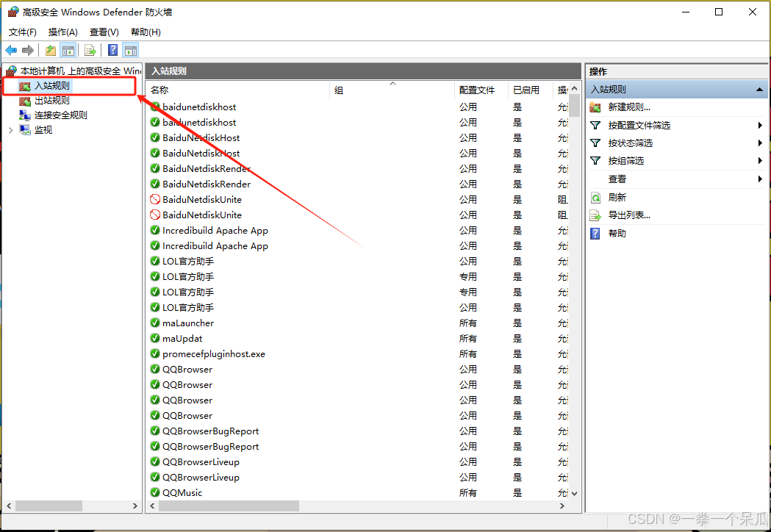771x532 pixels.
Task: Select the QQMusic rule row
Action: pyautogui.click(x=359, y=492)
